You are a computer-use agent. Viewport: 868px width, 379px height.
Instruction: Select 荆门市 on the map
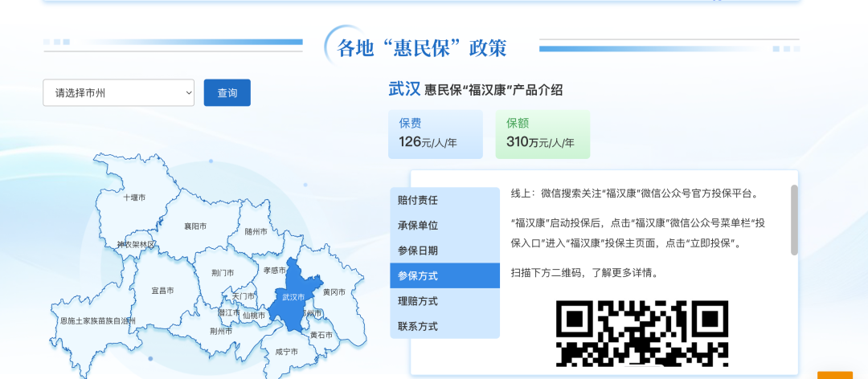point(223,273)
